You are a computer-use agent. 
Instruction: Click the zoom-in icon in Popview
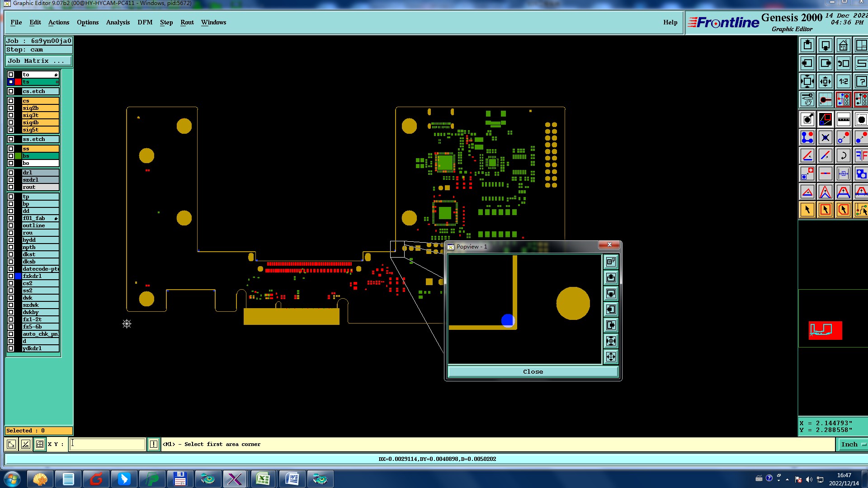point(611,341)
